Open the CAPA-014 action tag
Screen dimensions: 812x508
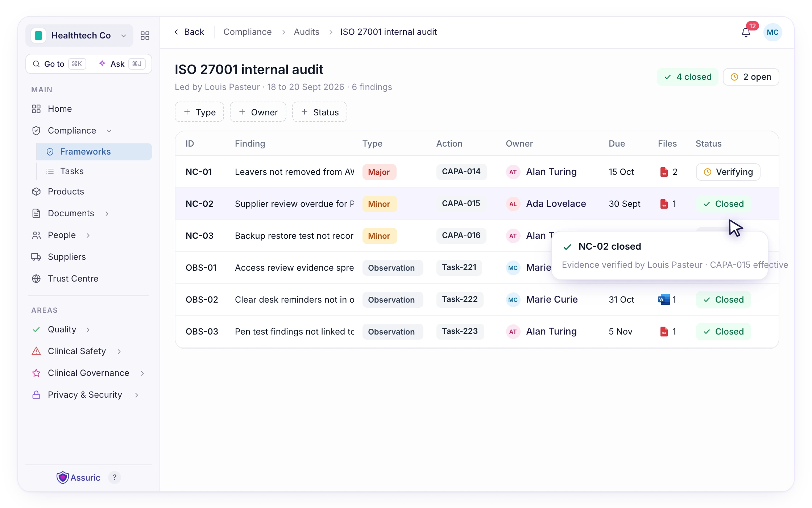[461, 172]
